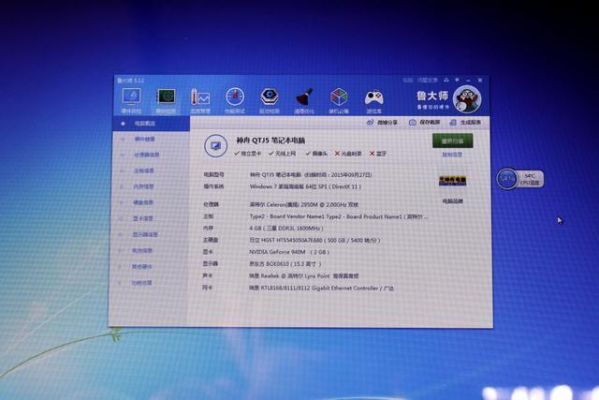Open 内存信息 sidebar item
599x400 pixels.
[144, 187]
